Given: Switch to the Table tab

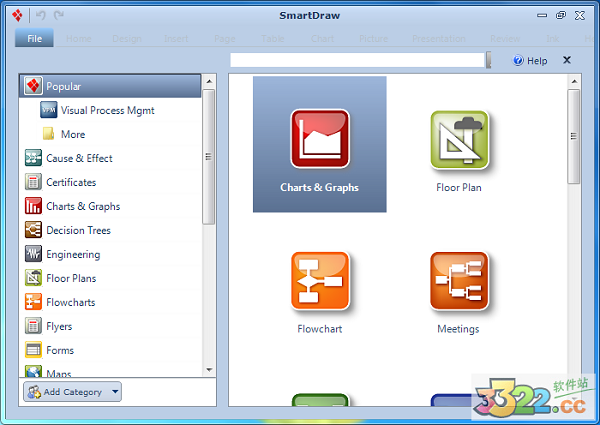Looking at the screenshot, I should pyautogui.click(x=273, y=39).
